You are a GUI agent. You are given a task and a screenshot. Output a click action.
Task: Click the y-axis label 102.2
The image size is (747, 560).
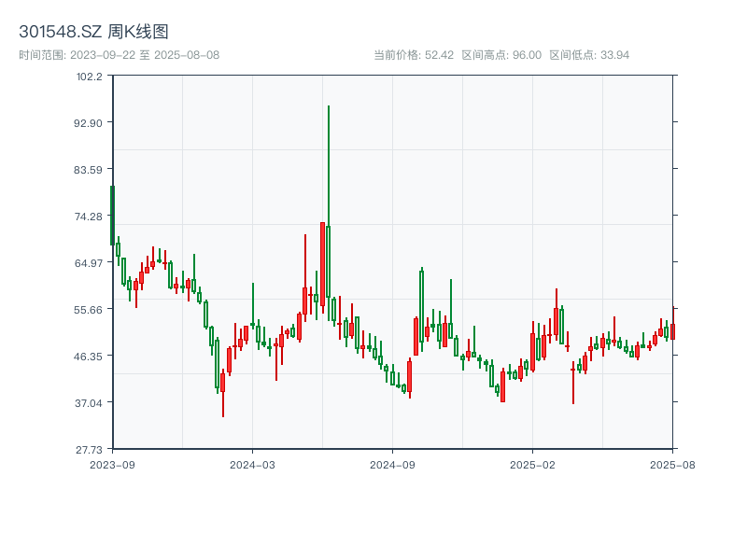click(x=89, y=77)
